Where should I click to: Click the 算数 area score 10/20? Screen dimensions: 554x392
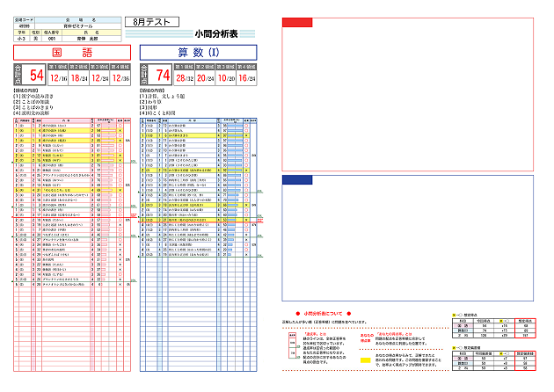226,78
